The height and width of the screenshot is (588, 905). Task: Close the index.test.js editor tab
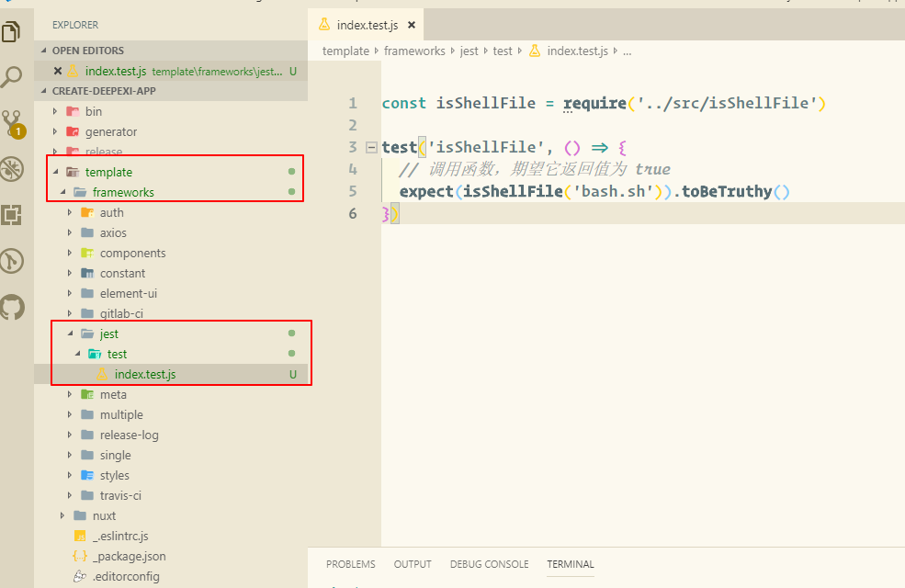click(x=412, y=26)
